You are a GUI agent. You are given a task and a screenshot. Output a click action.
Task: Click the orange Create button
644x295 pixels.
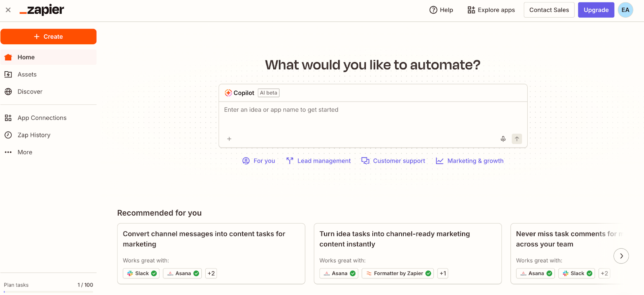click(x=48, y=37)
